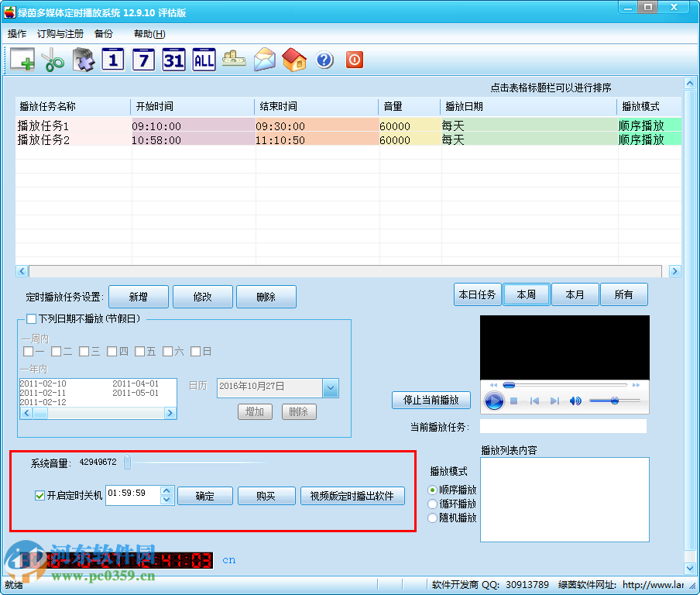Click the shutdown time up stepper arrow

tap(166, 491)
